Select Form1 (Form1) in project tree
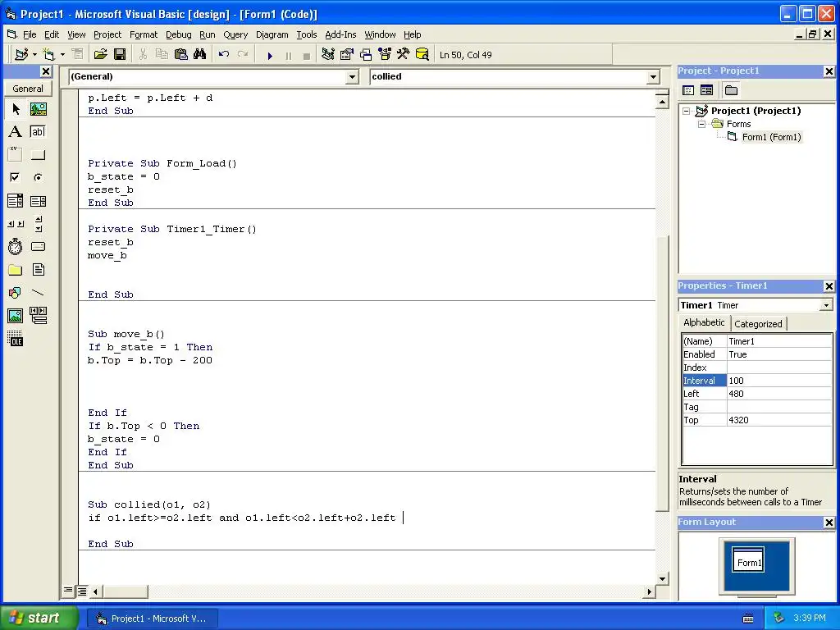 coord(771,137)
